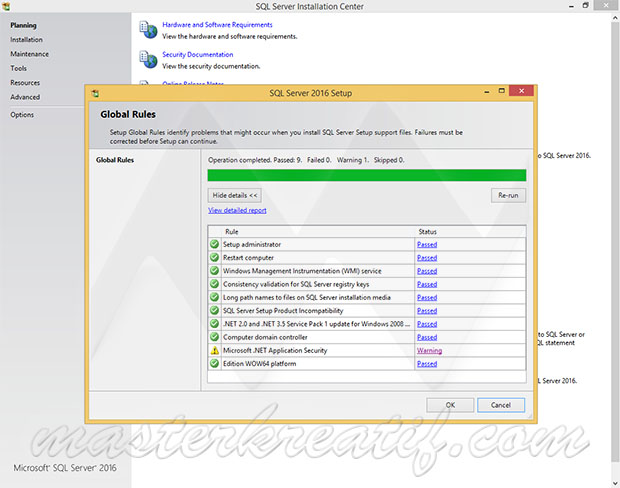Screen dimensions: 620x488
Task: Open Passed link for Computer domain controller
Action: coord(427,337)
